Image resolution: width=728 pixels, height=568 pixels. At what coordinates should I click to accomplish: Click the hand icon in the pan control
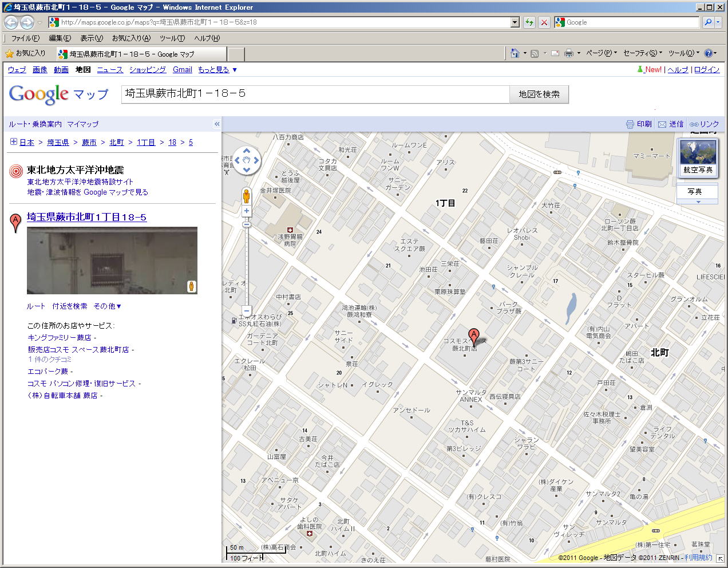pyautogui.click(x=247, y=160)
